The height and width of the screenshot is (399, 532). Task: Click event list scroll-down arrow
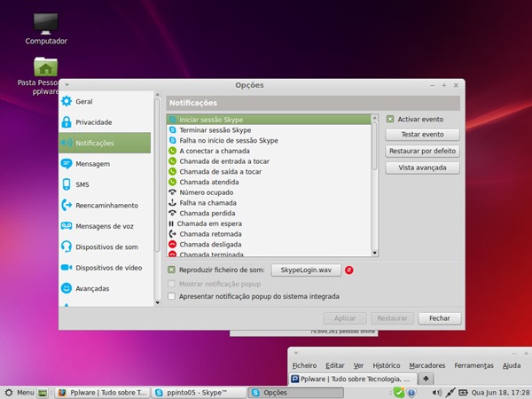click(374, 253)
